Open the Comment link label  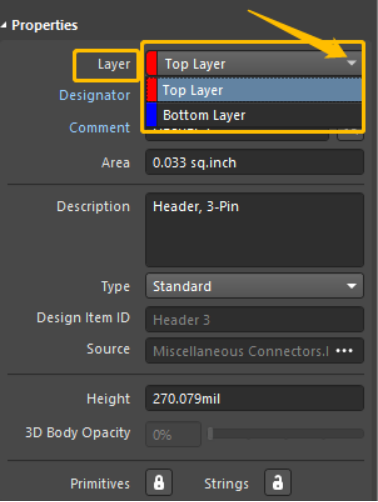(x=99, y=128)
